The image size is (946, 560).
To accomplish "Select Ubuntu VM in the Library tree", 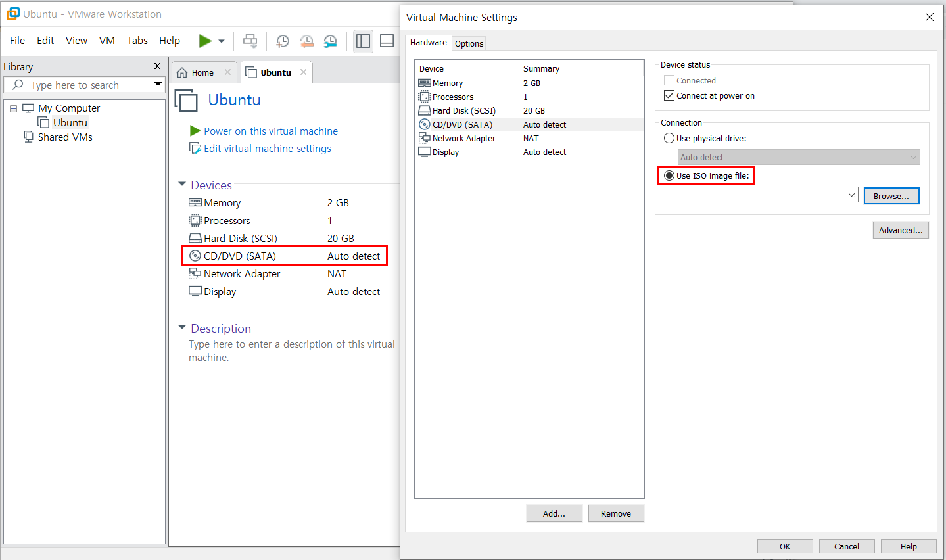I will 70,123.
